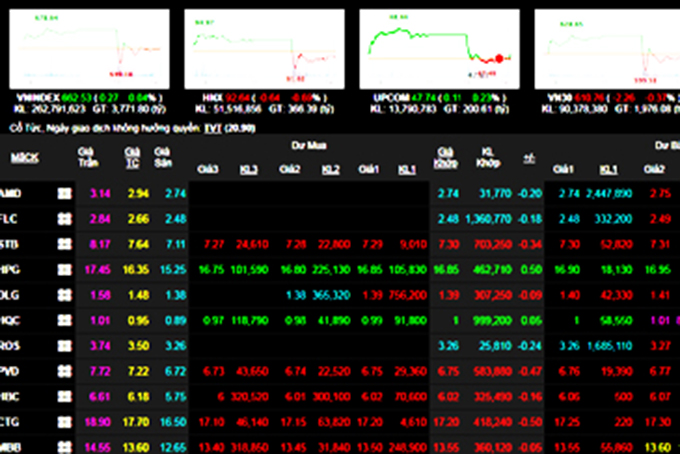Viewport: 680px width, 454px height.
Task: Open the grid icon for HQC
Action: pyautogui.click(x=65, y=320)
